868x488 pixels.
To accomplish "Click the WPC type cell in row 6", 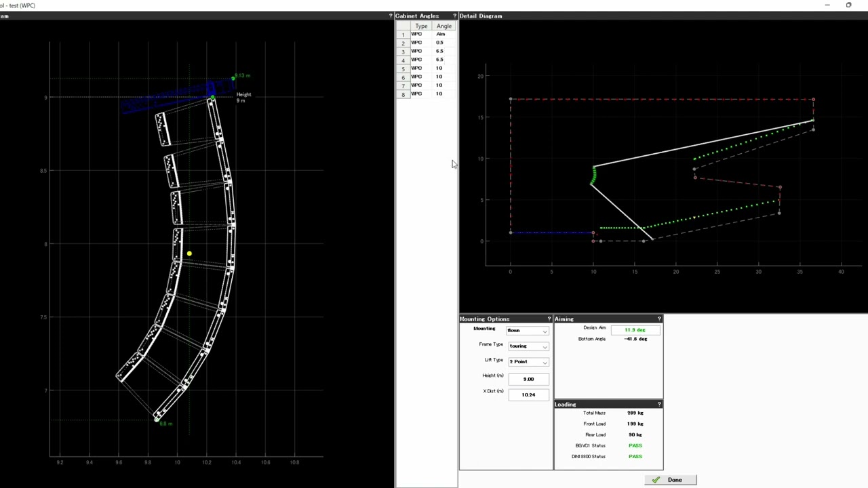I will [417, 77].
